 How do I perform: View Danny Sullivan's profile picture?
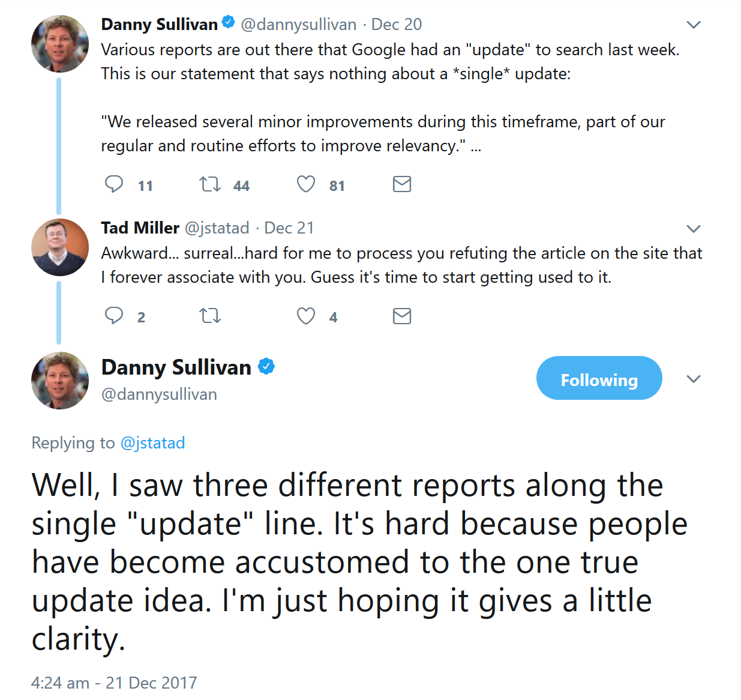(x=60, y=43)
